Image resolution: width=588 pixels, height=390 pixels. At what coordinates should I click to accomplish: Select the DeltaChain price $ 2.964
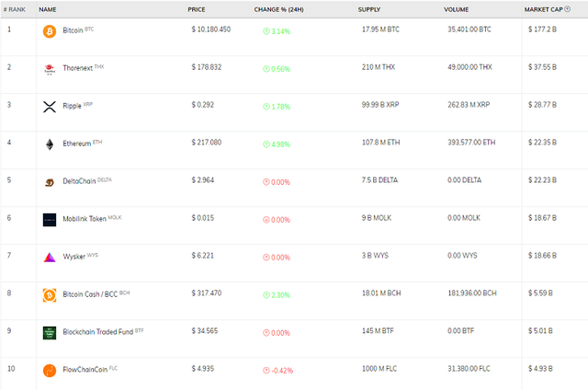coord(203,180)
